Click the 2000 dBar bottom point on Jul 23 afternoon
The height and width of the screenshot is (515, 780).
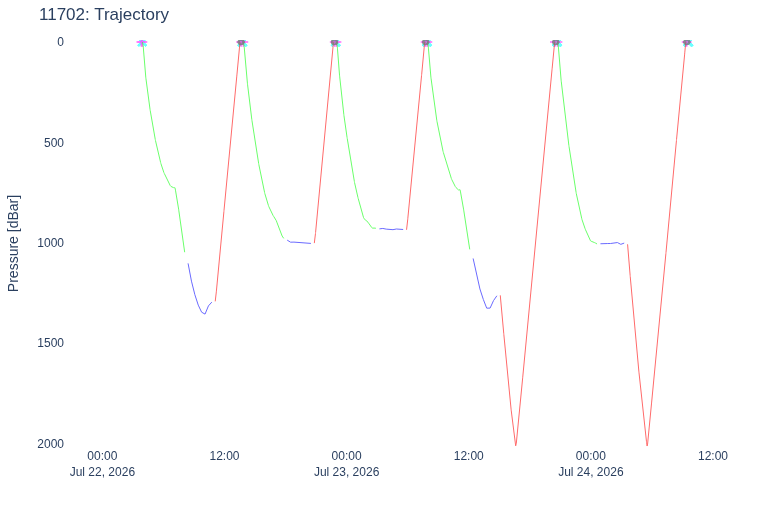(515, 445)
